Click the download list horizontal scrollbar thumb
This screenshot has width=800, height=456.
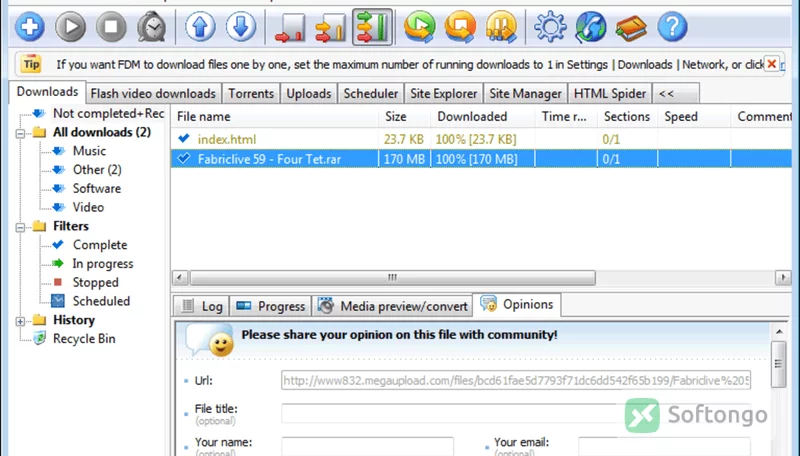pyautogui.click(x=392, y=277)
